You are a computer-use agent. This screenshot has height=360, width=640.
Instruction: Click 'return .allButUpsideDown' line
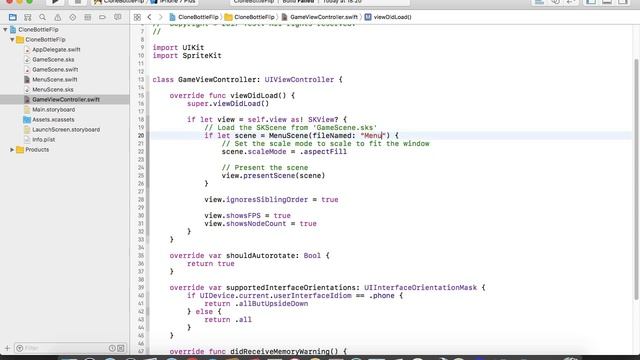click(x=256, y=304)
